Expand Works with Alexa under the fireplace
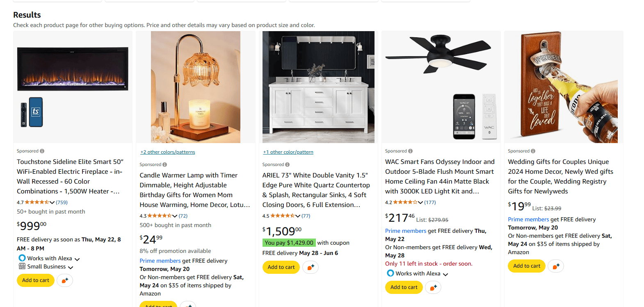Viewport: 644px width, 307px height. (77, 259)
